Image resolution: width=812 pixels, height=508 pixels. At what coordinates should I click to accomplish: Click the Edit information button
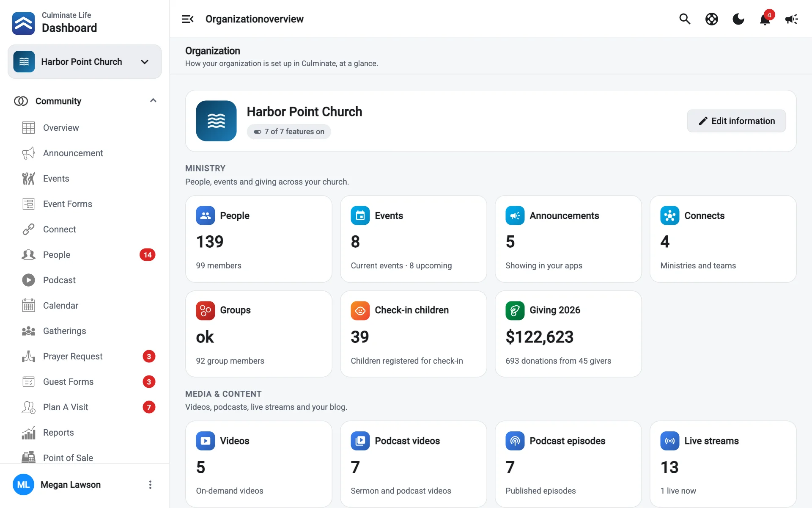[x=736, y=121]
